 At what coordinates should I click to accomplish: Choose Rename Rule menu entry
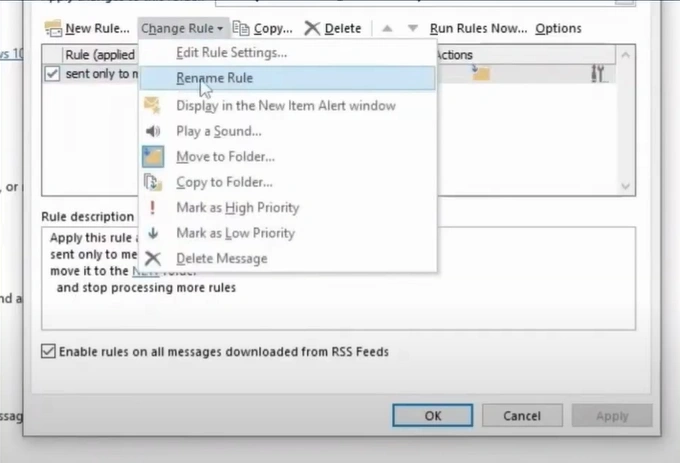(288, 78)
